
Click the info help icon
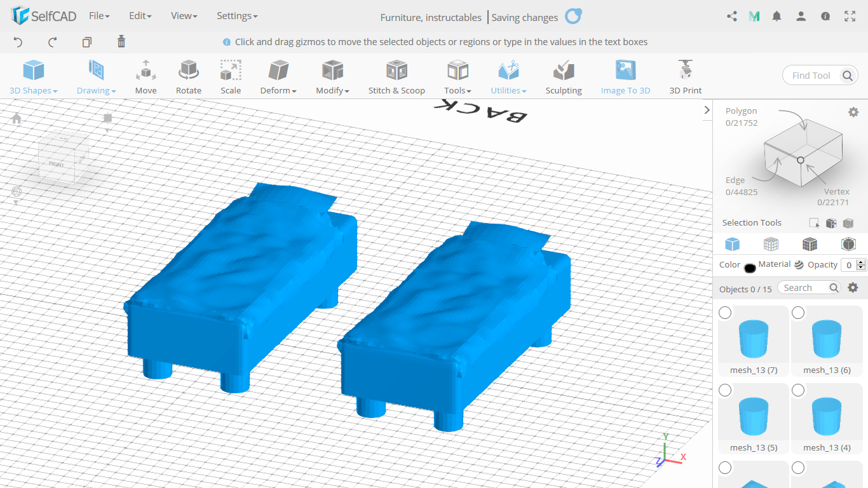[825, 17]
